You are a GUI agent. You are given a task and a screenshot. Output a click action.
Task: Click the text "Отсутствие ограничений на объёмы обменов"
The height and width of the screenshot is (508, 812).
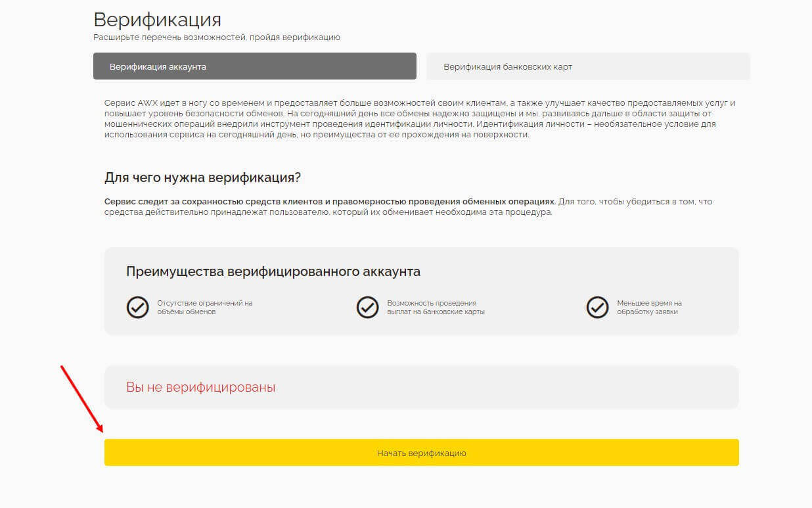tap(204, 307)
